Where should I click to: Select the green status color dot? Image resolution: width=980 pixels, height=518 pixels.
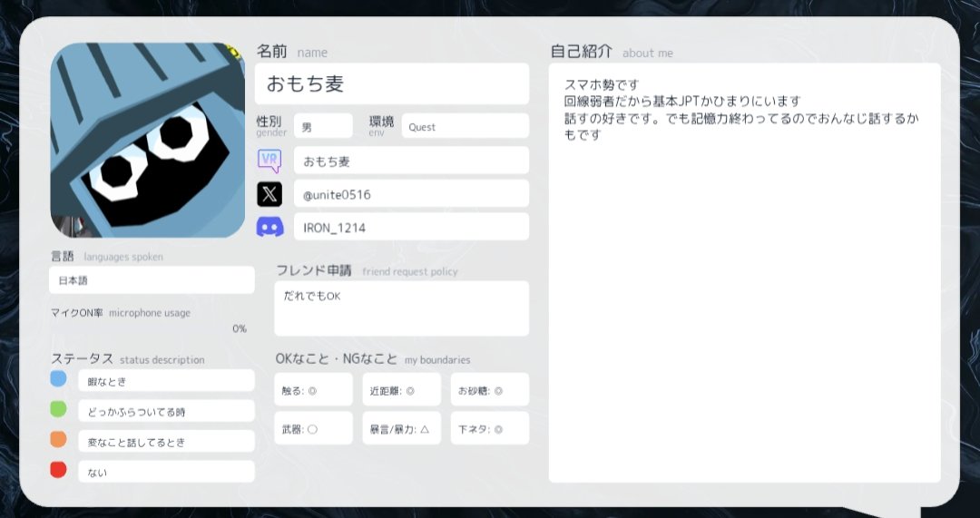[x=58, y=409]
